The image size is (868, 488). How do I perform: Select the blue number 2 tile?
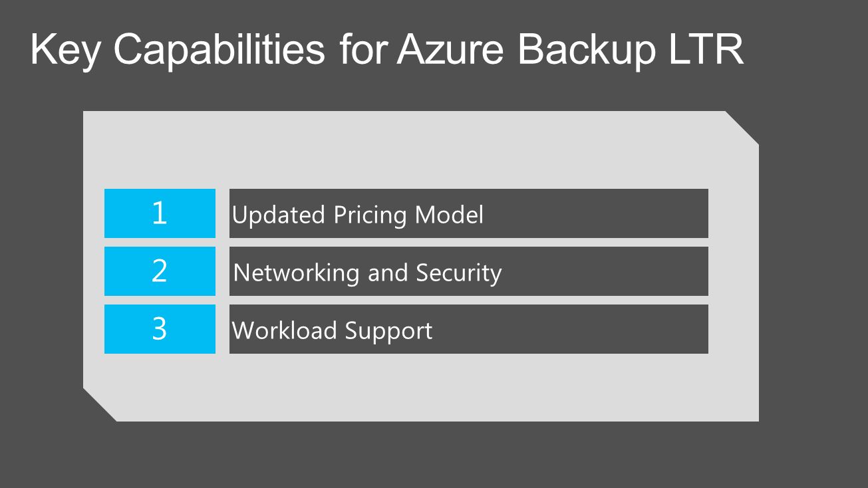(x=160, y=271)
